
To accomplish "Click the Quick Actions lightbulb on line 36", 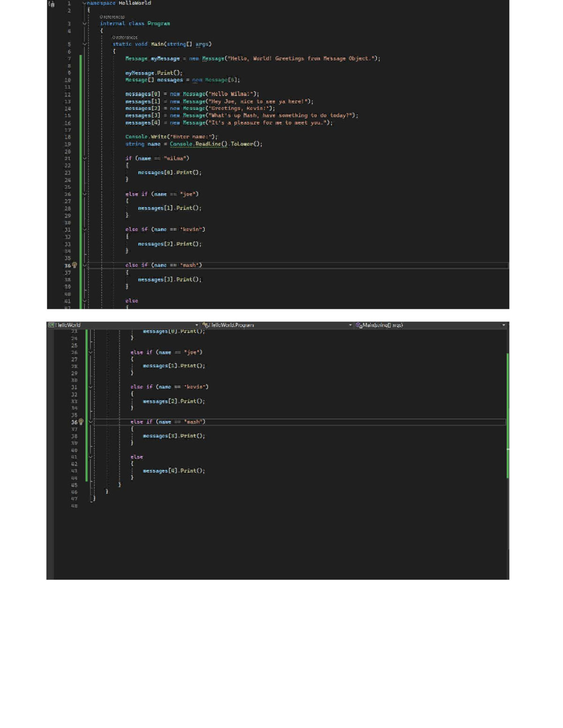I will pos(74,265).
